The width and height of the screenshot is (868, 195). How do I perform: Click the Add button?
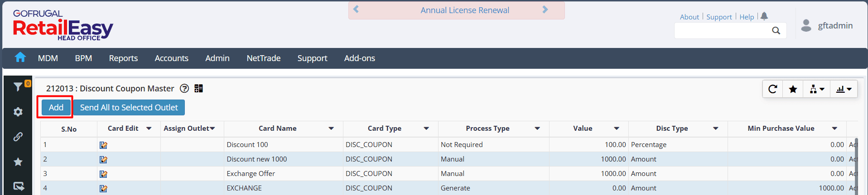56,108
